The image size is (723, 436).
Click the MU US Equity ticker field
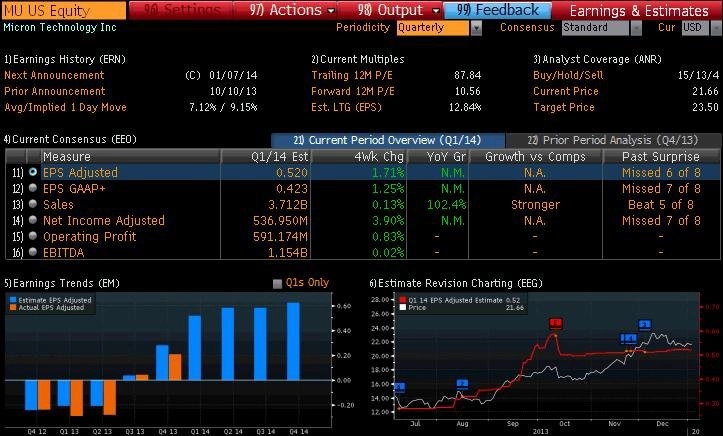coord(64,10)
